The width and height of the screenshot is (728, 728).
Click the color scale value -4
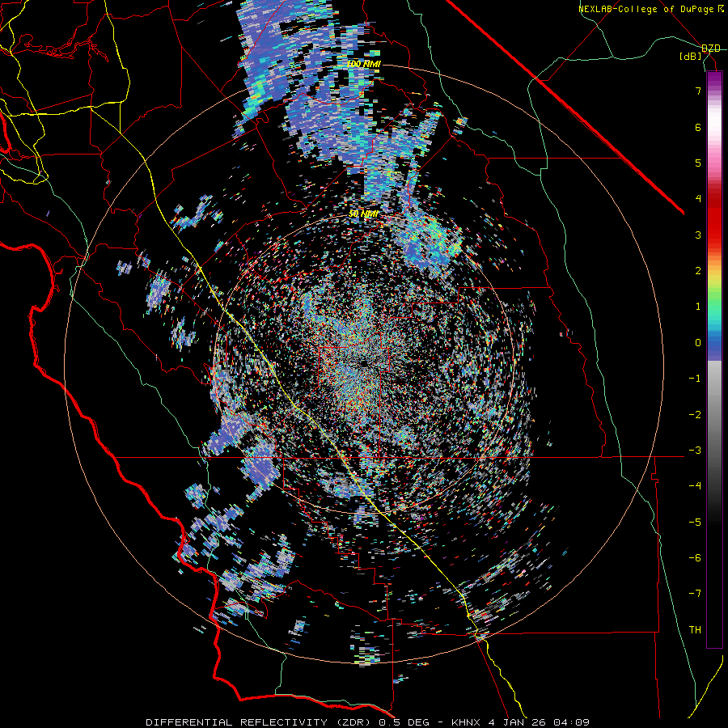pyautogui.click(x=695, y=486)
